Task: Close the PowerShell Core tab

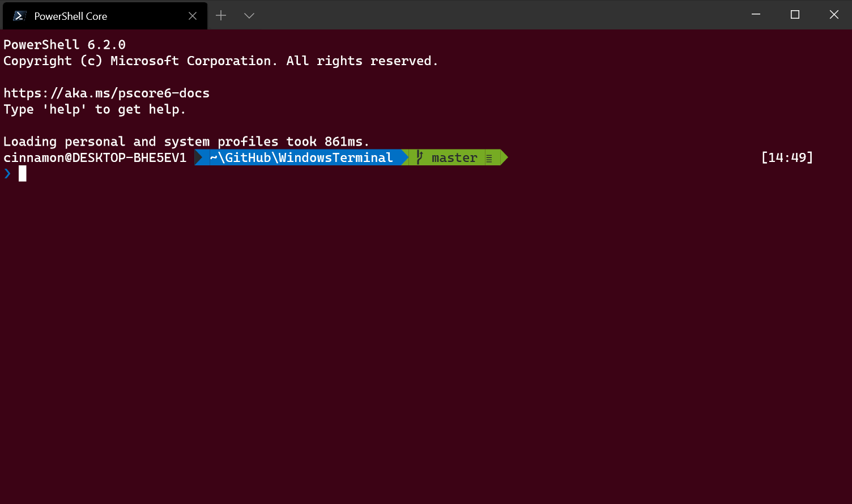Action: [192, 15]
